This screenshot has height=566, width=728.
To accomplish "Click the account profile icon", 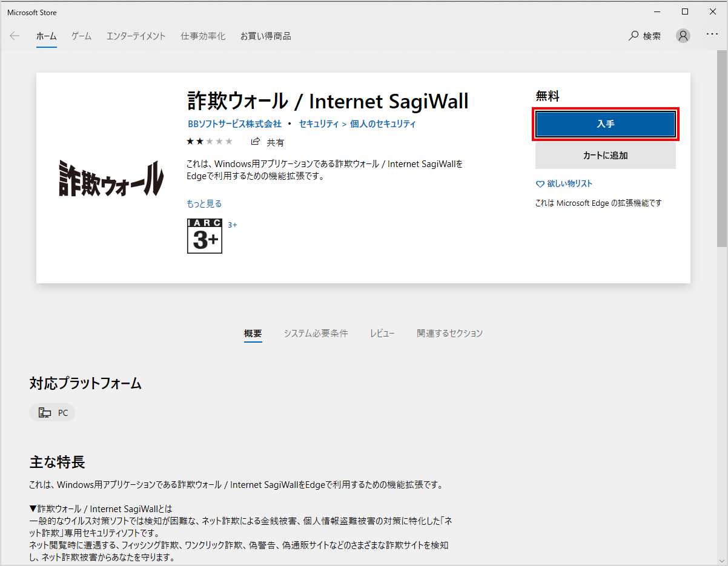I will [x=683, y=36].
